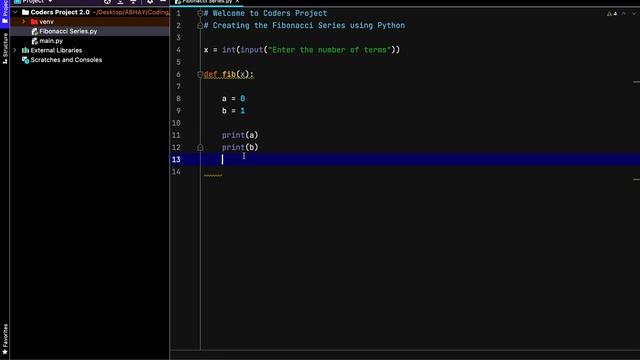Viewport: 640px width, 360px height.
Task: Go to next highlighted problem arrow
Action: coord(634,13)
